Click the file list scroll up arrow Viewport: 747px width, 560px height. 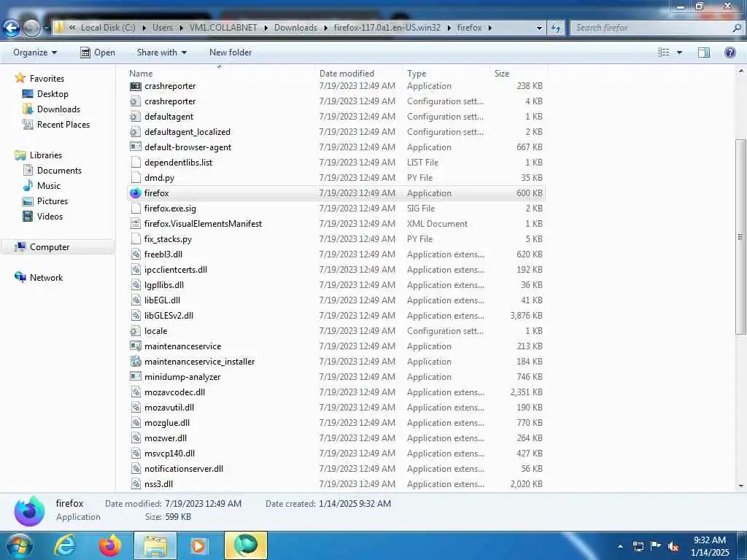click(741, 71)
